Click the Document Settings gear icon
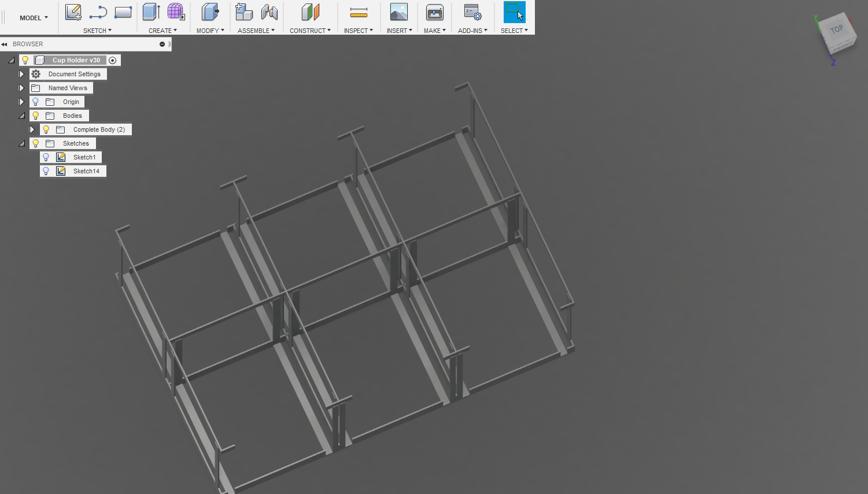Image resolution: width=868 pixels, height=494 pixels. click(x=36, y=74)
